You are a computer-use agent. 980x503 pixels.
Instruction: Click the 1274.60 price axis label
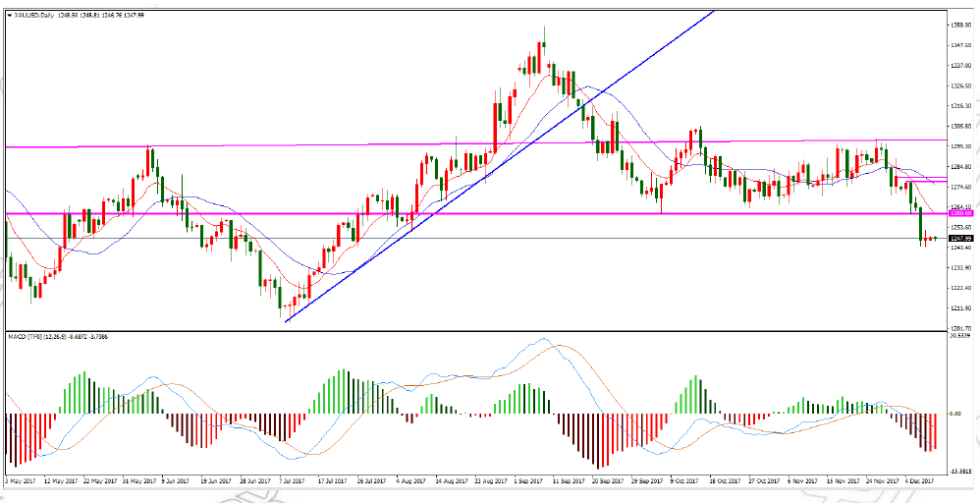[959, 187]
